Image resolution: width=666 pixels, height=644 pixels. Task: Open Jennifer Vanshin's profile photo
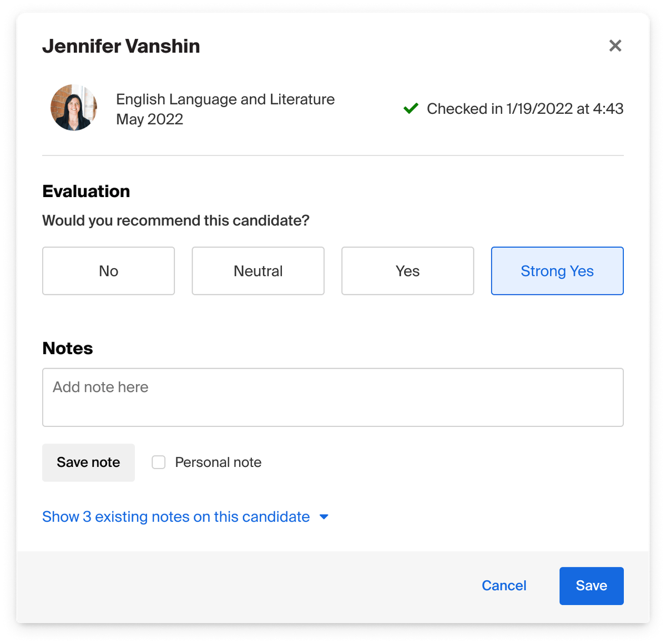coord(74,108)
